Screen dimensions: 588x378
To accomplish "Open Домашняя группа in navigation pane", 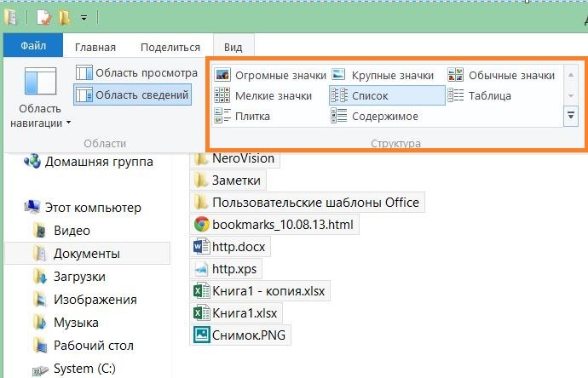I will point(98,162).
